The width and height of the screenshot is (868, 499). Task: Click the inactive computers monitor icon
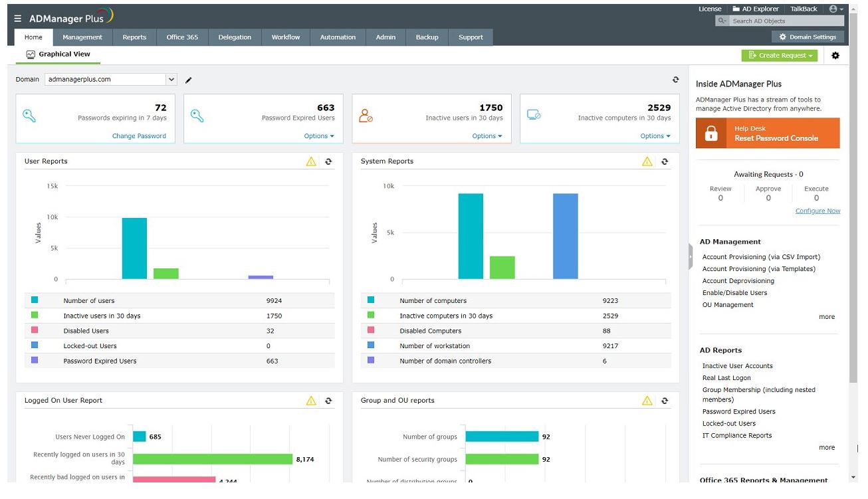(x=534, y=115)
